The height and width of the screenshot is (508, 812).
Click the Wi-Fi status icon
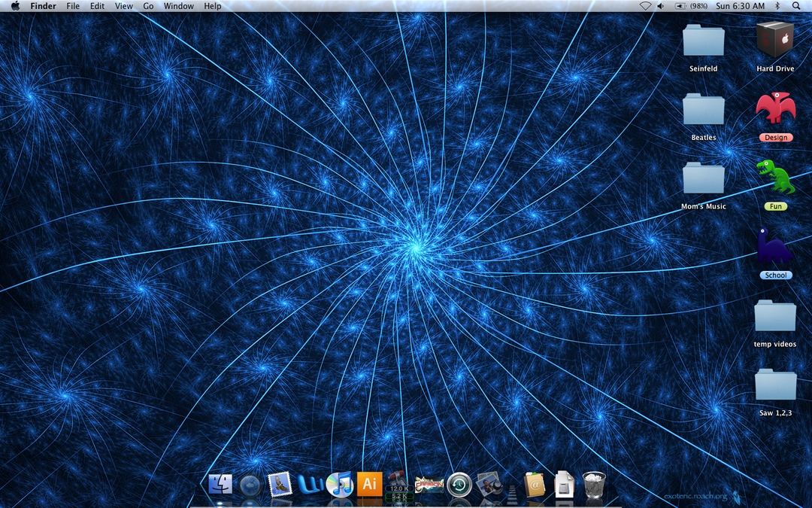tap(645, 6)
